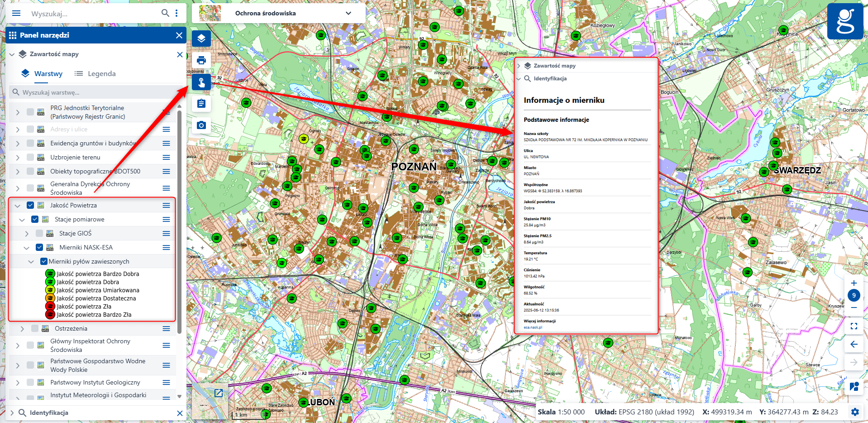Uncheck the Jakość Powietrza layer
The width and height of the screenshot is (868, 423).
(x=30, y=205)
